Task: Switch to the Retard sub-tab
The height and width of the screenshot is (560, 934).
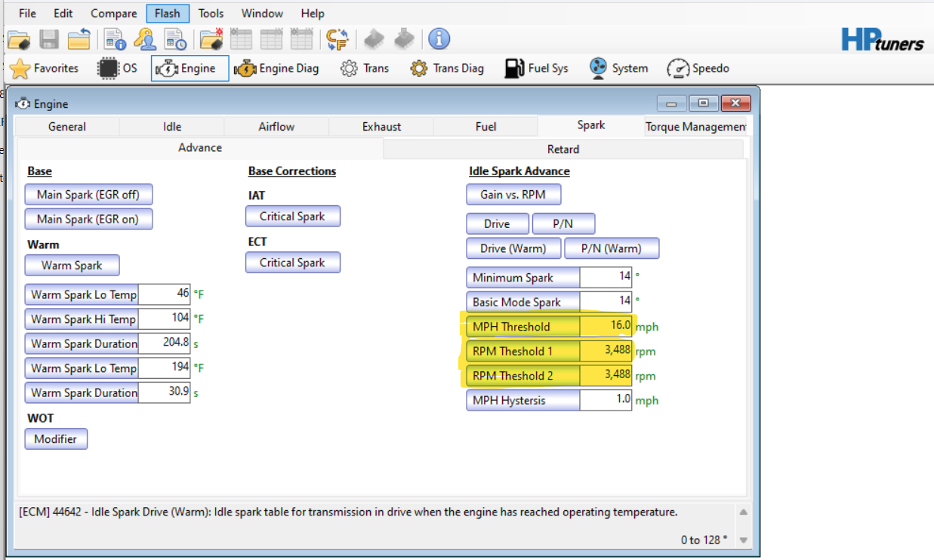Action: click(x=563, y=149)
